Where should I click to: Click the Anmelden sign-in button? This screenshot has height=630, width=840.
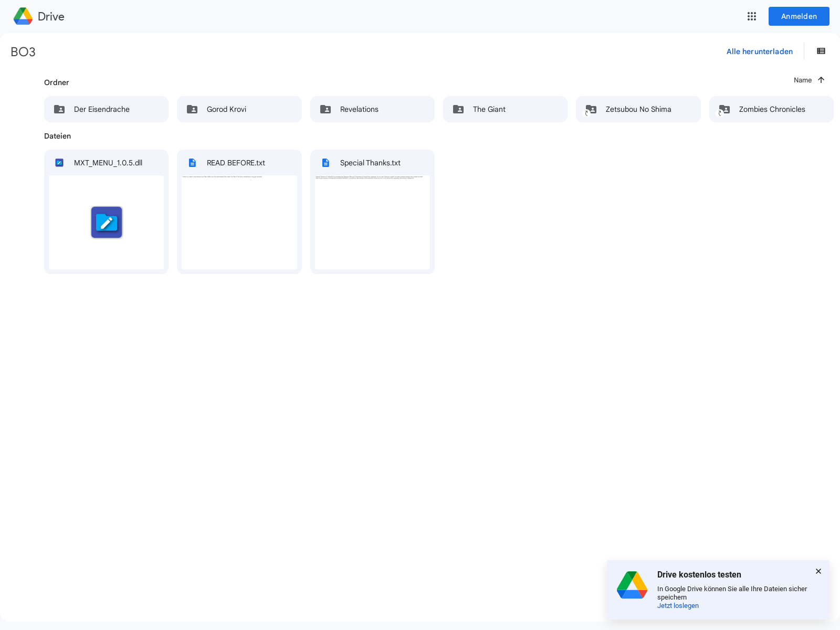(x=799, y=16)
